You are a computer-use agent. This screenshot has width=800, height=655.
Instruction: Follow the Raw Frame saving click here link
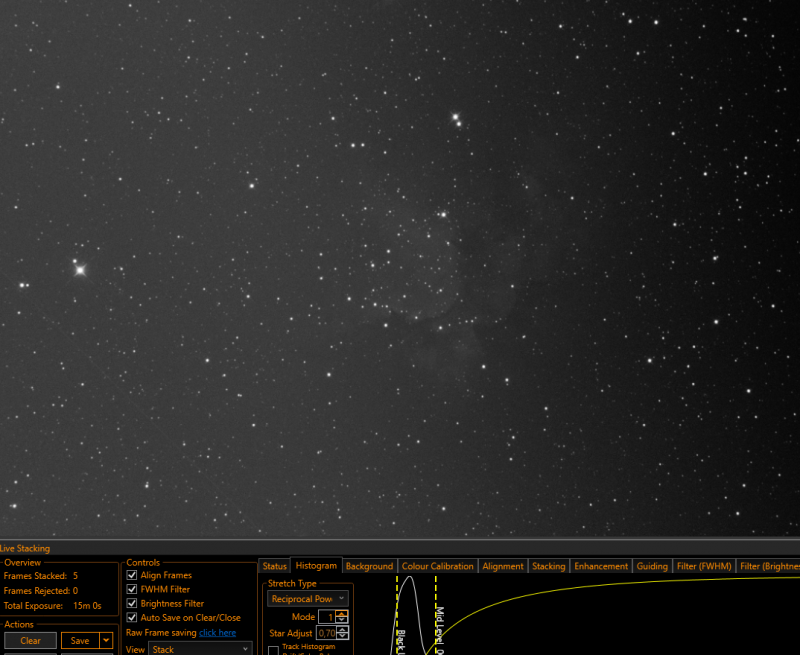[217, 633]
